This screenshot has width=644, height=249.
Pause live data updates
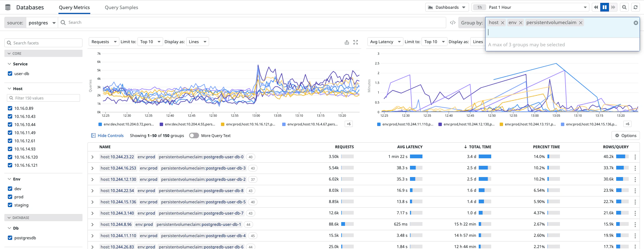point(605,7)
